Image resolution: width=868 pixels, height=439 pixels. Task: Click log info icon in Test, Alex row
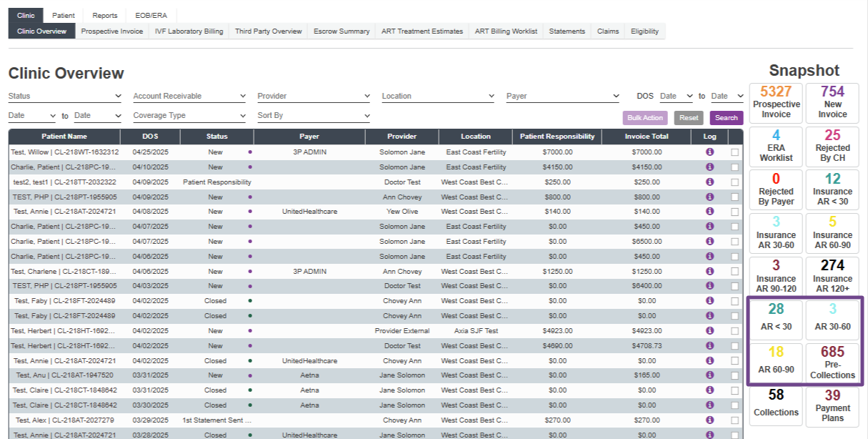[709, 420]
